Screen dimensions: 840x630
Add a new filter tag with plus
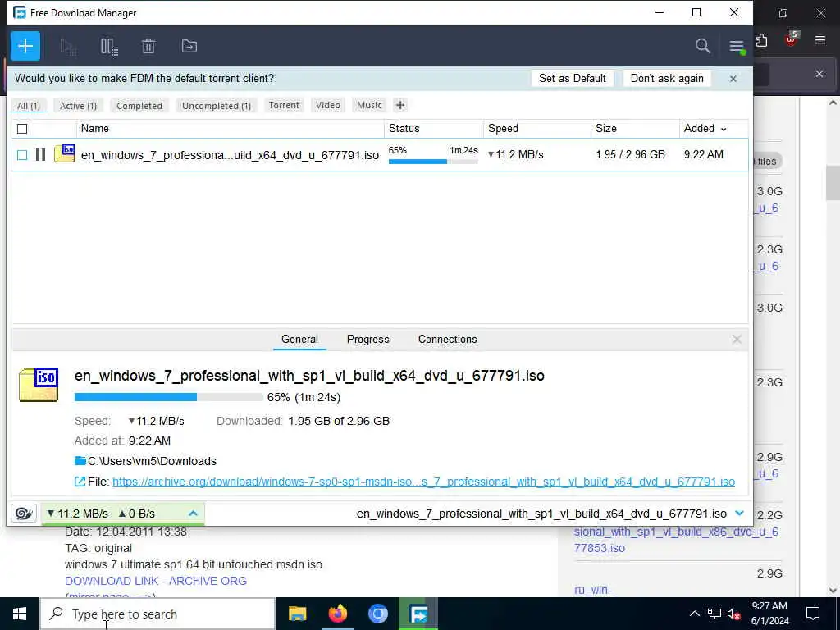399,105
